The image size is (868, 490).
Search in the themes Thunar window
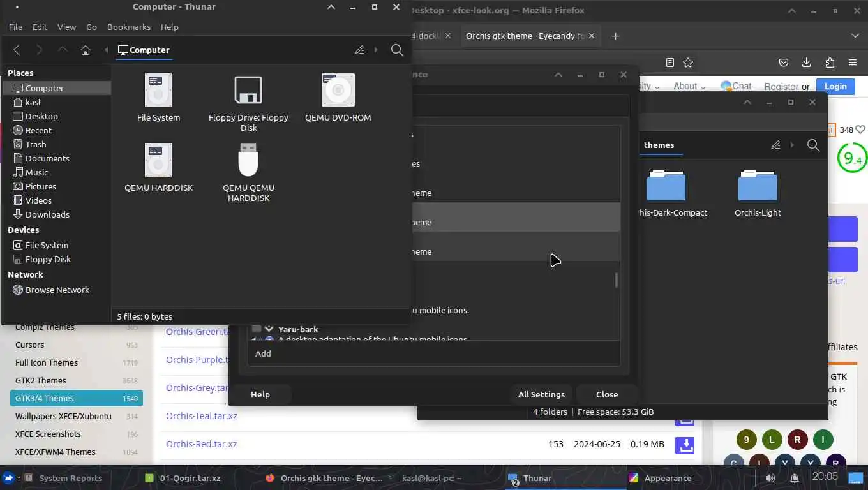coord(813,145)
